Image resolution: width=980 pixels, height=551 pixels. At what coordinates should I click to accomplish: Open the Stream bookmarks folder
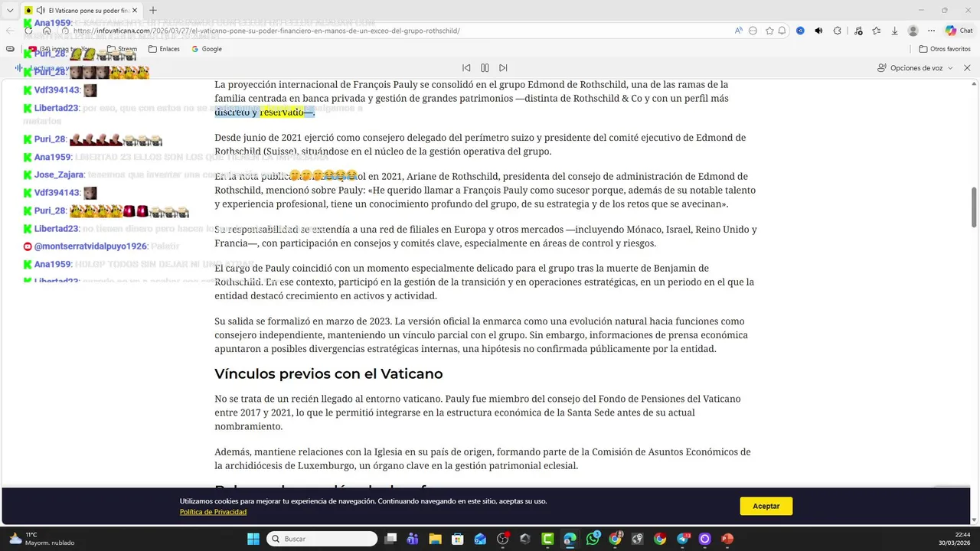122,49
